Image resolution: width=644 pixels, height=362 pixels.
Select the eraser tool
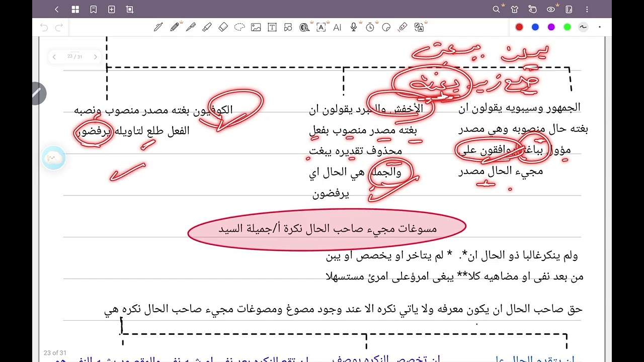point(223,27)
